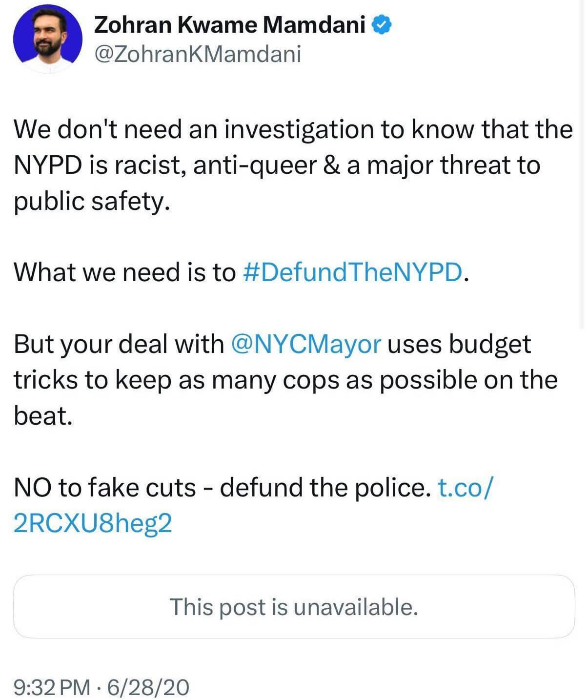The width and height of the screenshot is (588, 700).
Task: Click the words "uses budget" after the mention
Action: 459,344
